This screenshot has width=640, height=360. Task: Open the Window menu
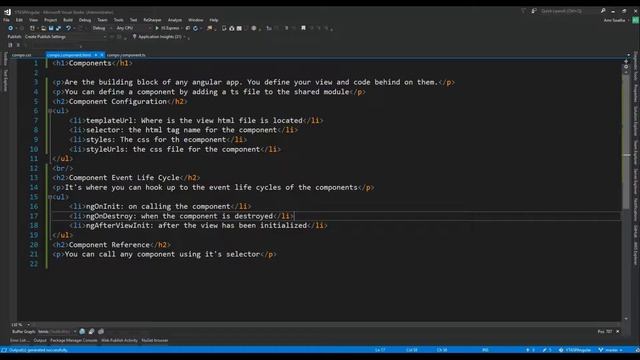click(196, 20)
